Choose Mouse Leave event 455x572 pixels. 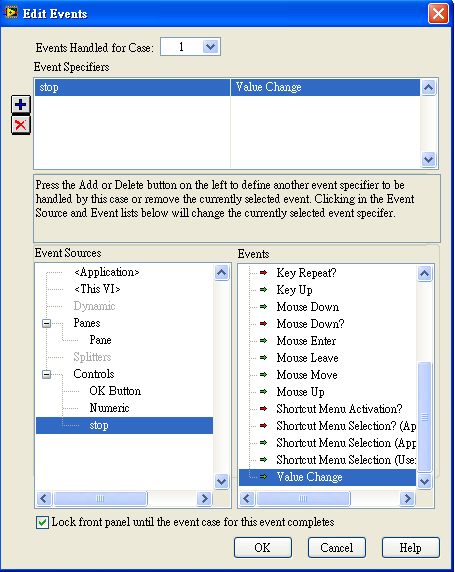[x=307, y=358]
